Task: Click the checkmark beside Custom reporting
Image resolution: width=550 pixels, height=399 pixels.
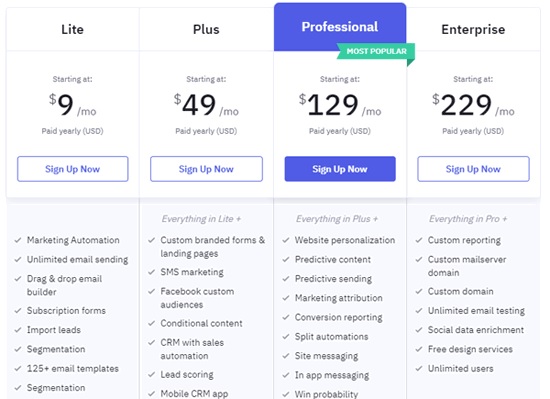Action: point(419,241)
